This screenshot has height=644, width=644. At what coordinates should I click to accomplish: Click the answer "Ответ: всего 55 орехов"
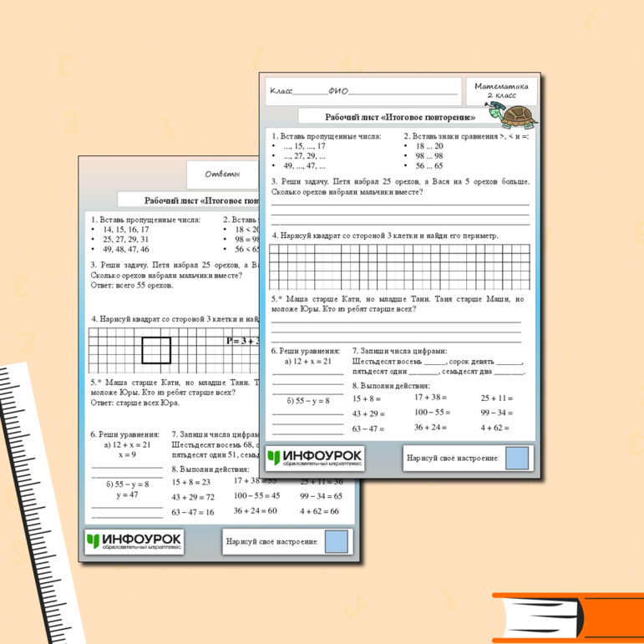(x=132, y=286)
